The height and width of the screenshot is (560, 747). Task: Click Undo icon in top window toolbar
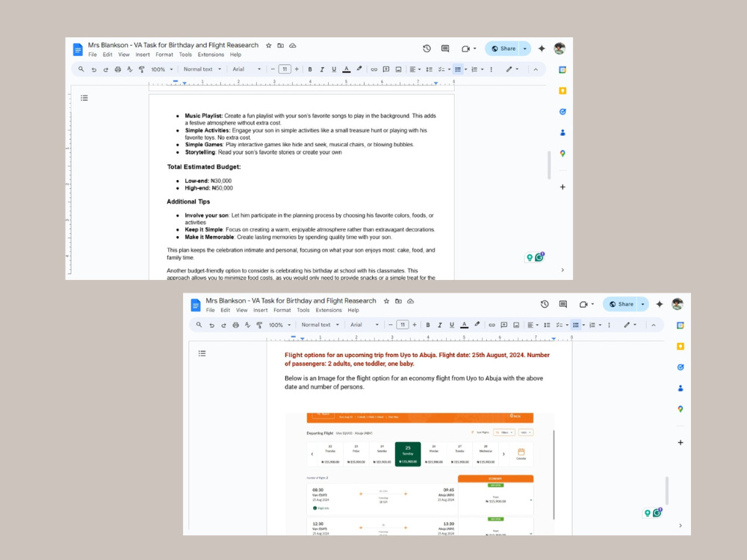point(94,69)
